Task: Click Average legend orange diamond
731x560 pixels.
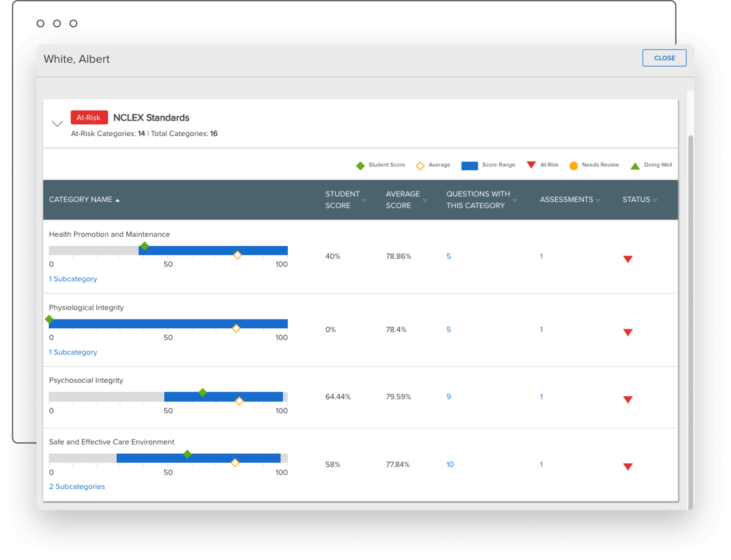Action: click(420, 166)
